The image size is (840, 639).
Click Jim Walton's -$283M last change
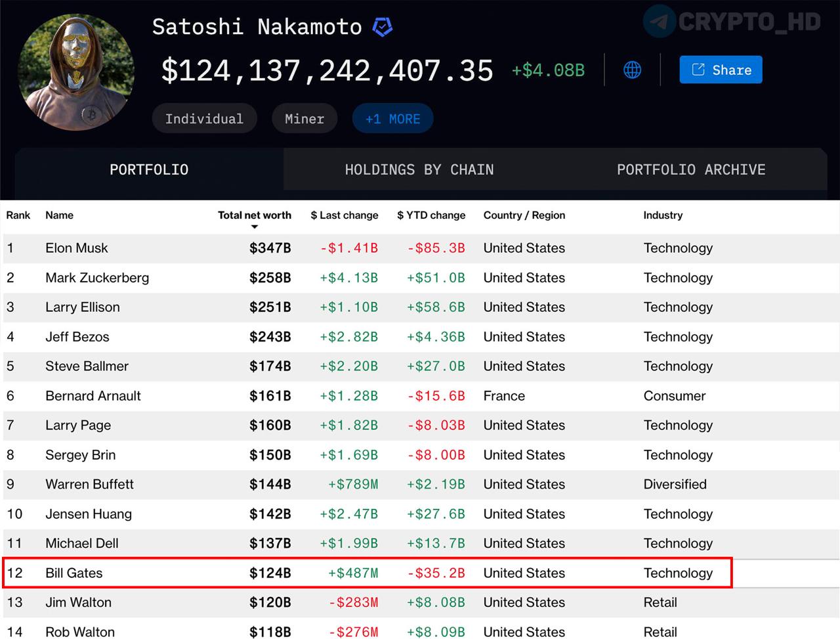tap(354, 603)
